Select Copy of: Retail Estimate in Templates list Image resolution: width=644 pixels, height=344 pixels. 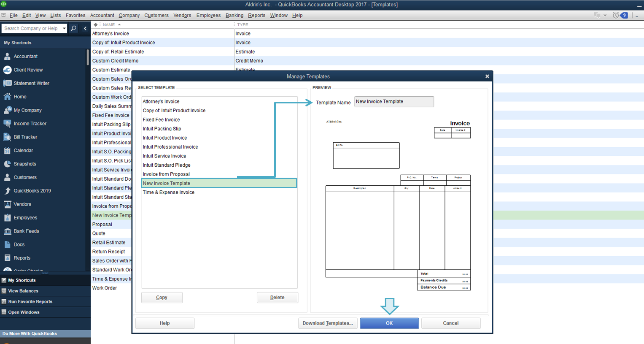click(x=118, y=52)
